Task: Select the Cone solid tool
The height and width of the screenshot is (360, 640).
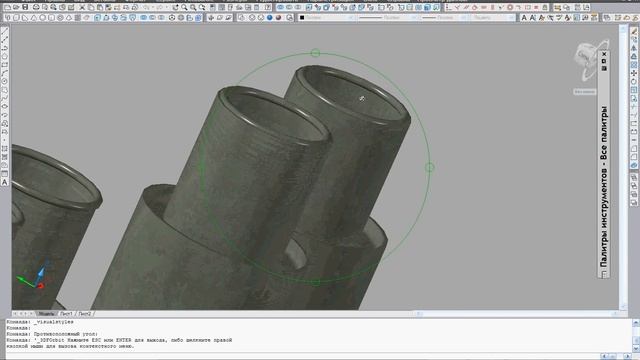Action: click(33, 18)
